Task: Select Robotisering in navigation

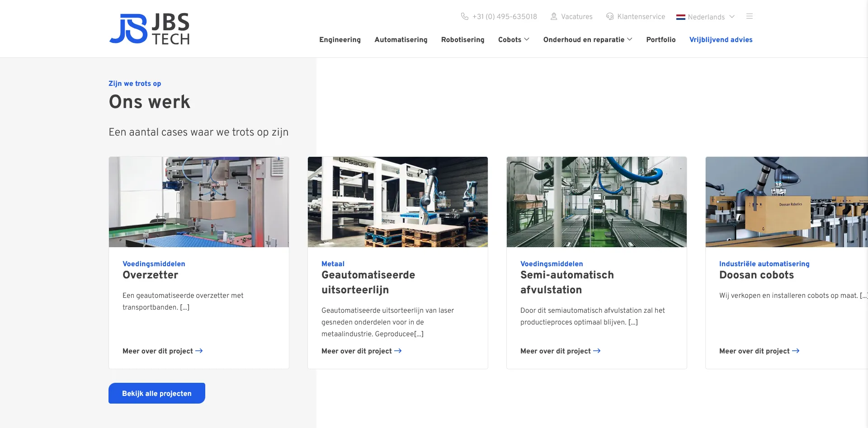Action: click(462, 40)
